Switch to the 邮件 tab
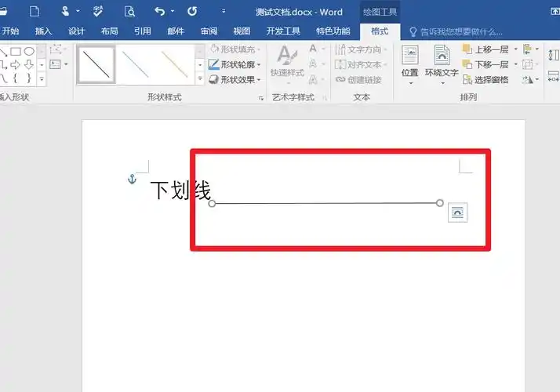This screenshot has width=560, height=392. 176,31
